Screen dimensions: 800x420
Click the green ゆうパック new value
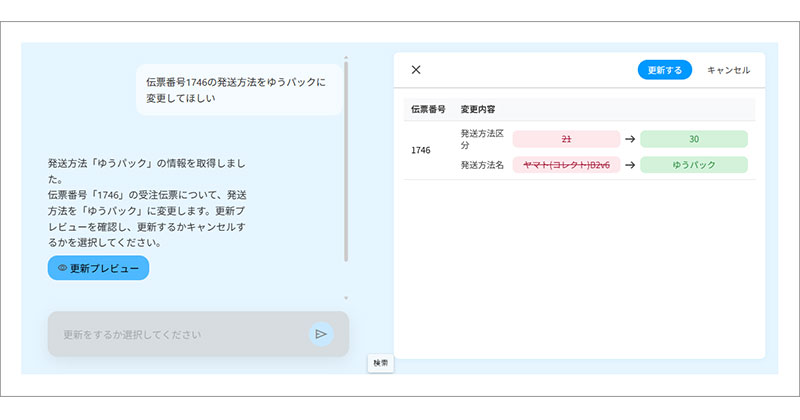point(693,165)
